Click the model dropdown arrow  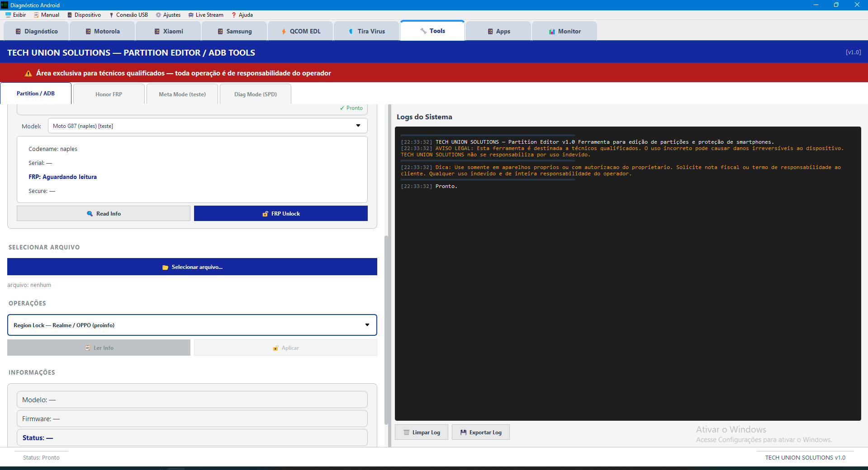coord(358,126)
